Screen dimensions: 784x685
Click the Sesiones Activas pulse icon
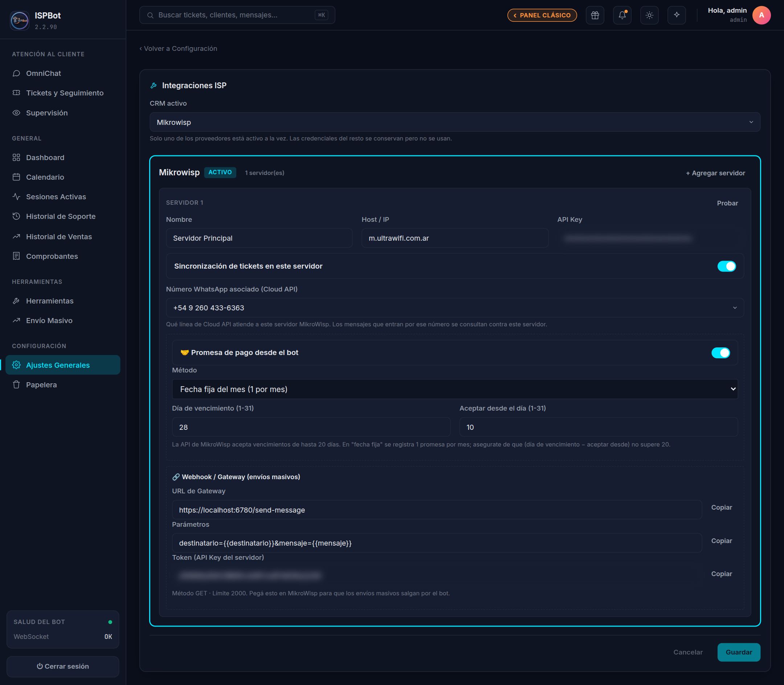(16, 196)
